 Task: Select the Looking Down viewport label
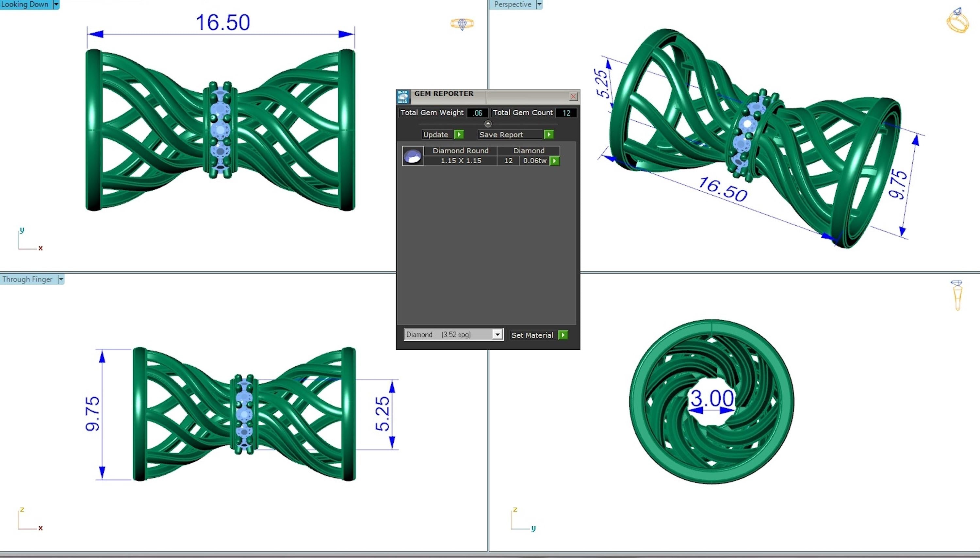click(x=25, y=4)
